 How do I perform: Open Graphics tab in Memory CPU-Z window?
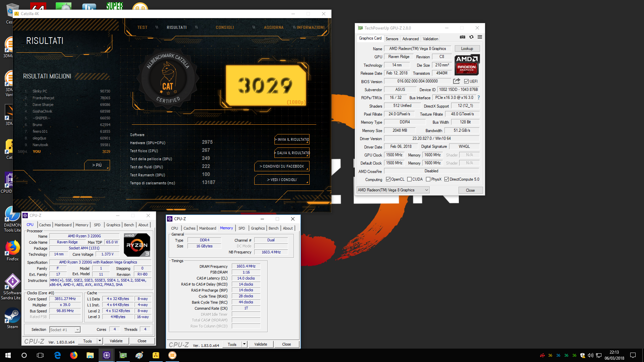(258, 228)
